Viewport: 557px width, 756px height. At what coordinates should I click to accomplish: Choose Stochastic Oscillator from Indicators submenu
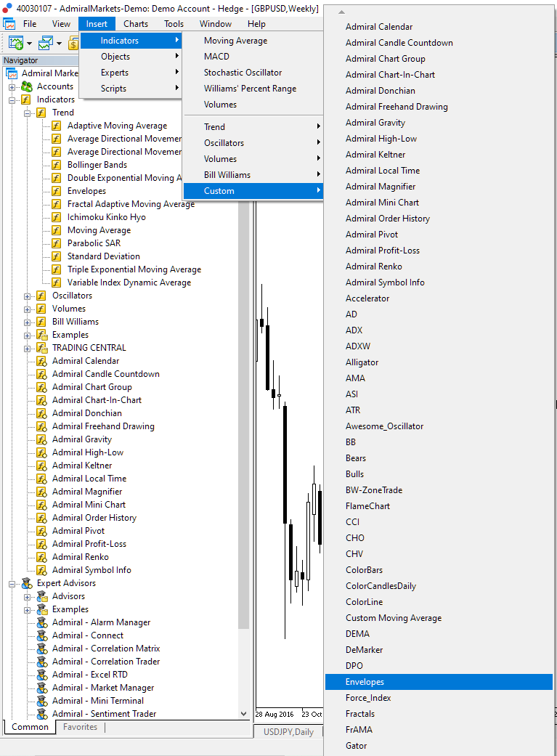[253, 73]
